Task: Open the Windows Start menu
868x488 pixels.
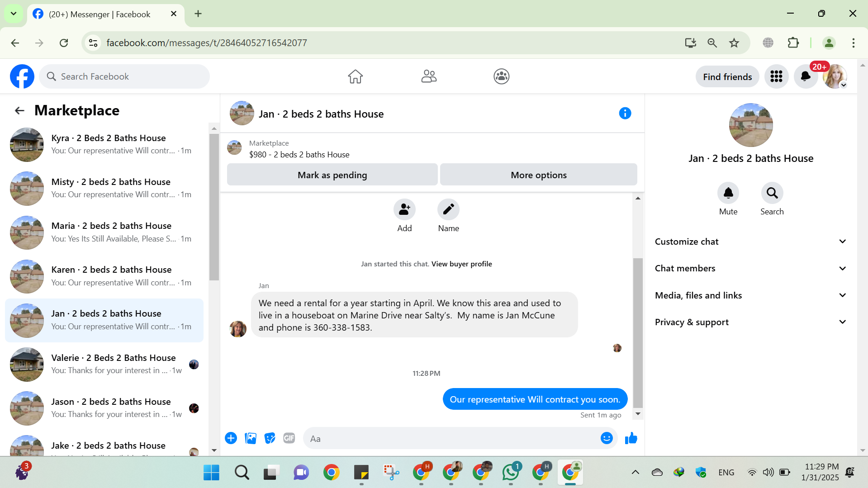Action: click(211, 472)
